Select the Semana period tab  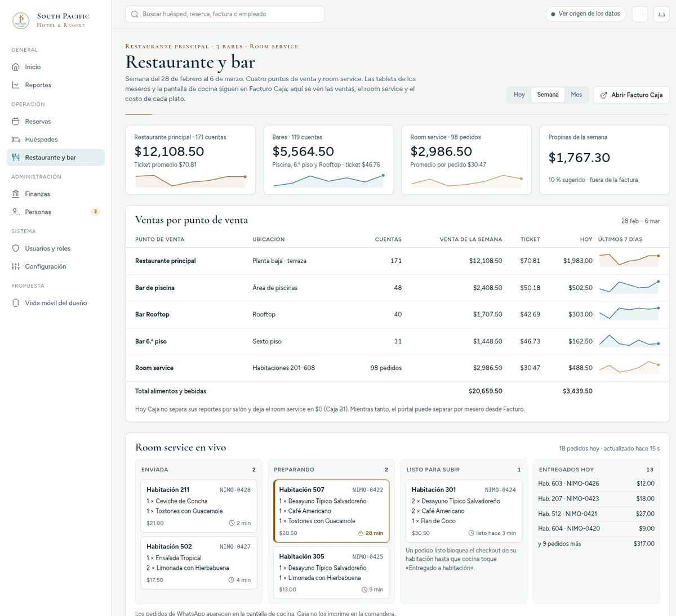548,95
